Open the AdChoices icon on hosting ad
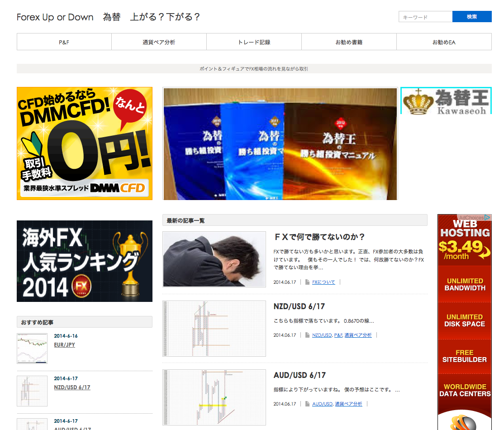504x430 pixels. pyautogui.click(x=487, y=217)
